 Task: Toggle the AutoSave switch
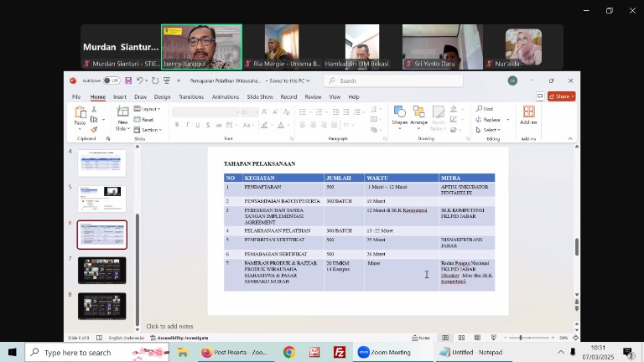click(112, 80)
